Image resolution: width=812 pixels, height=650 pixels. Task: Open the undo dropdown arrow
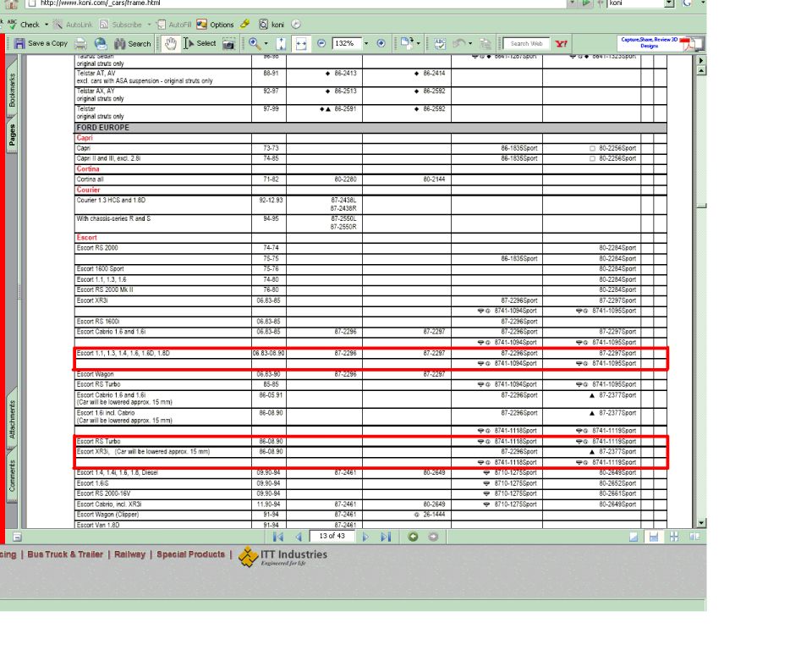pyautogui.click(x=470, y=43)
